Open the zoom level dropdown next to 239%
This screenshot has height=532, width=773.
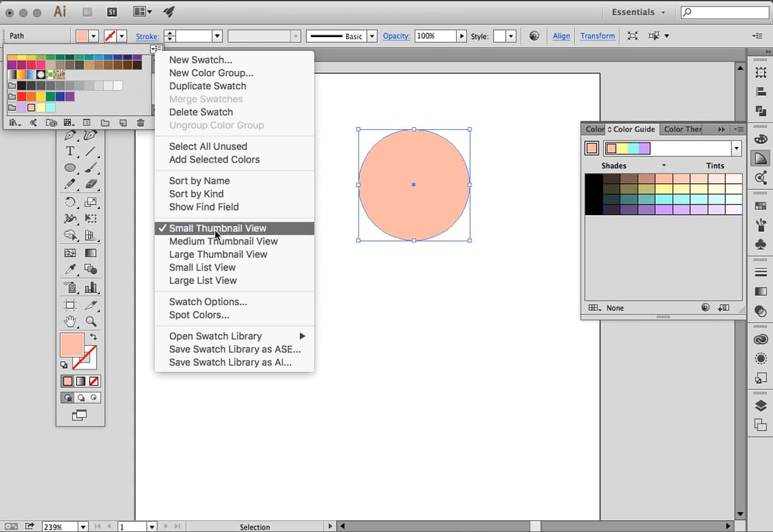pos(83,527)
